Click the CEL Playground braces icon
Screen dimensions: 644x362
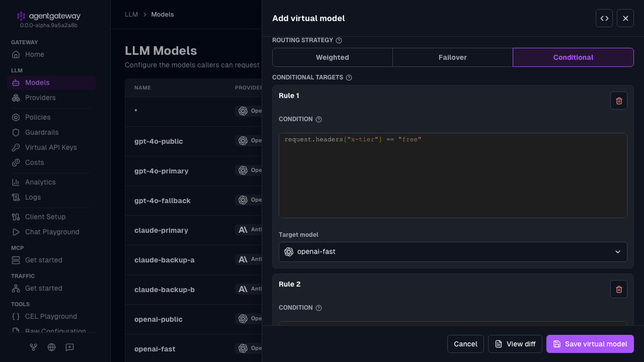pyautogui.click(x=16, y=316)
